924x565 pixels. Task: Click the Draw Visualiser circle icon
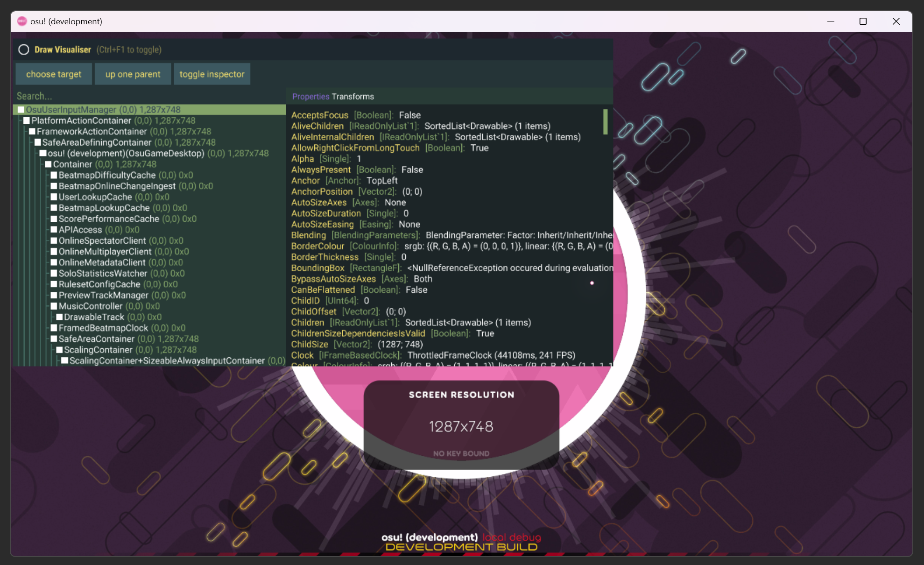pyautogui.click(x=24, y=49)
